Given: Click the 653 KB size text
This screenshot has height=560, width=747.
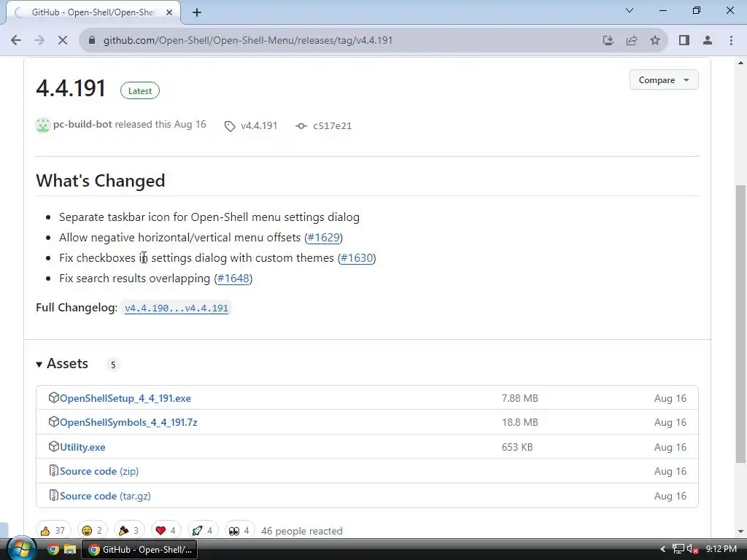Looking at the screenshot, I should pos(517,447).
